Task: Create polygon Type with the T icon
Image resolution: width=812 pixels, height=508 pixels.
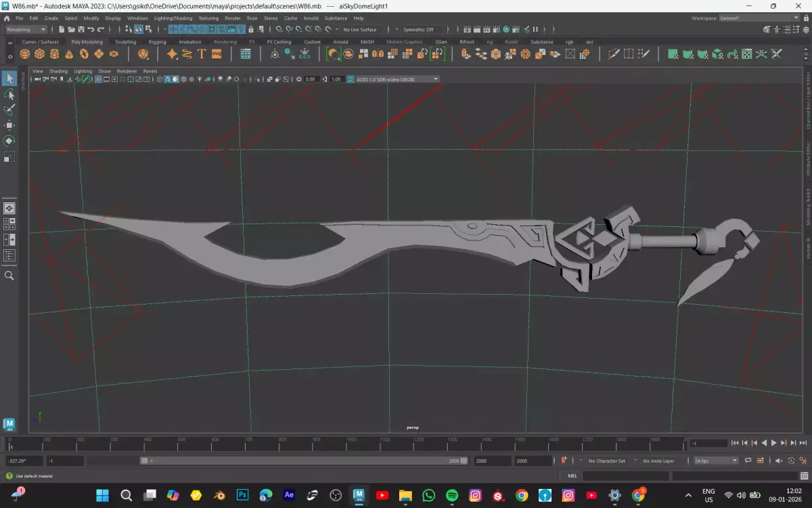Action: pos(202,54)
